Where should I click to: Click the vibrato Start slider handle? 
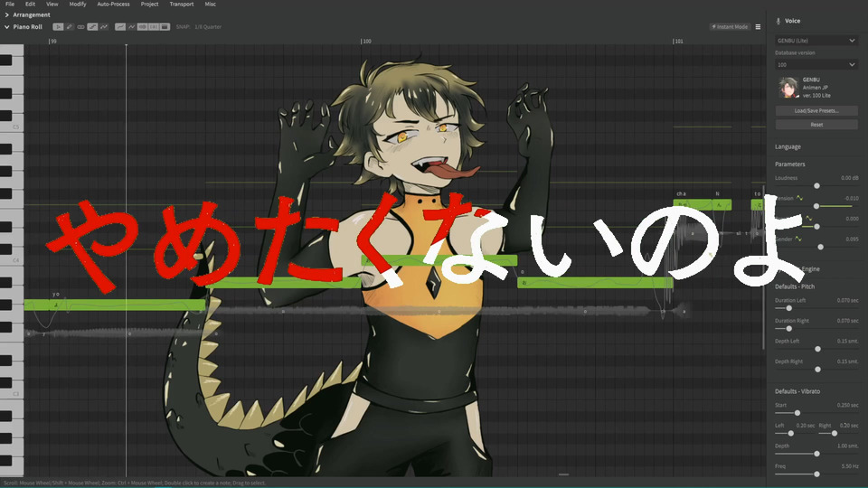[797, 413]
